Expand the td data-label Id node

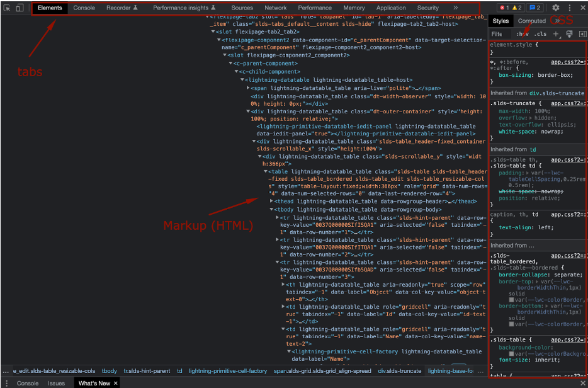tap(283, 307)
